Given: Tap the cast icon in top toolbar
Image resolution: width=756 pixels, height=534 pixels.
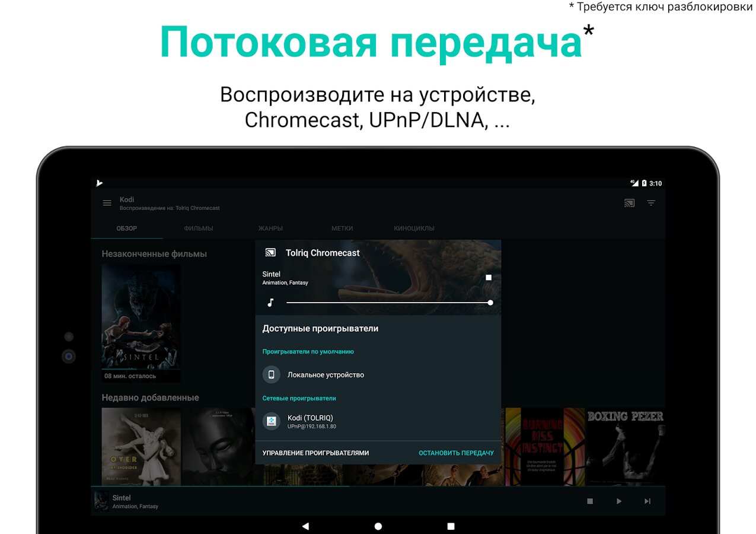Looking at the screenshot, I should (x=629, y=203).
